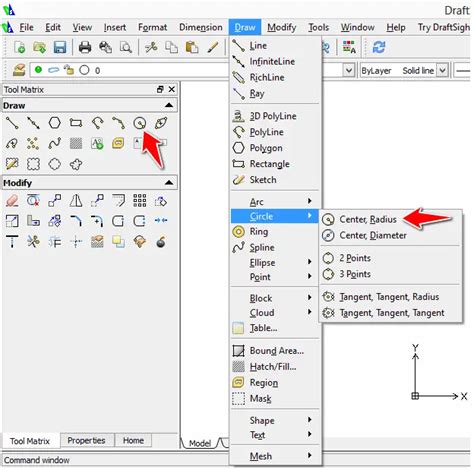Switch to the Properties tab

86,441
